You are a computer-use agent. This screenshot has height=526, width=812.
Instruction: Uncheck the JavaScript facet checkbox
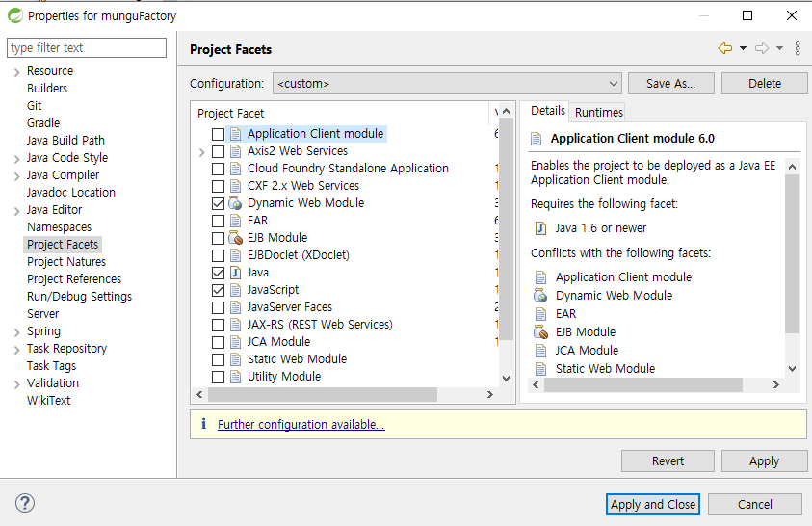[x=218, y=290]
